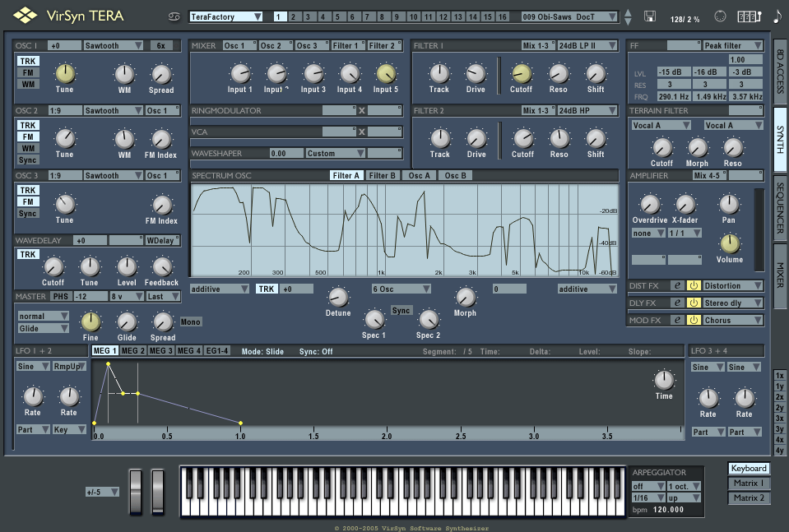Click the link icon left of TeraFactory
The width and height of the screenshot is (789, 532).
pyautogui.click(x=174, y=16)
